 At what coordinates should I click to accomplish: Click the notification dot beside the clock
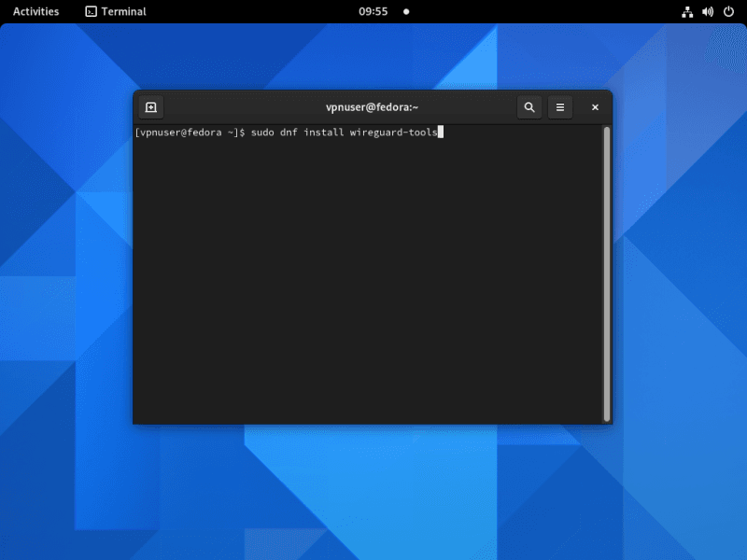406,12
